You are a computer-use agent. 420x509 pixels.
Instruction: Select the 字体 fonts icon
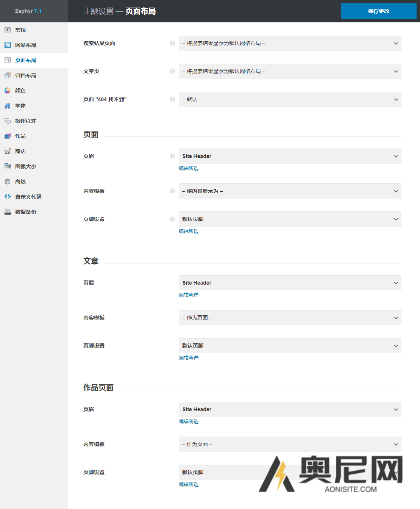8,105
